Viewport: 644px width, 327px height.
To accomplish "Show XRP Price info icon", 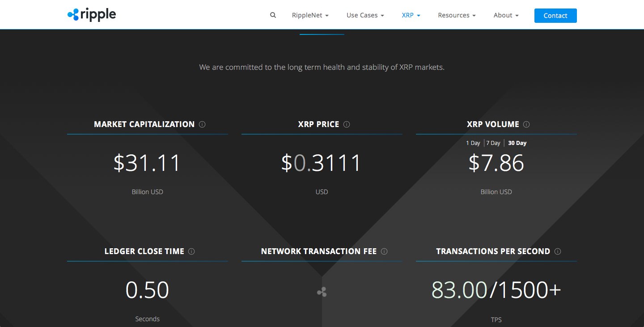I will click(x=347, y=124).
